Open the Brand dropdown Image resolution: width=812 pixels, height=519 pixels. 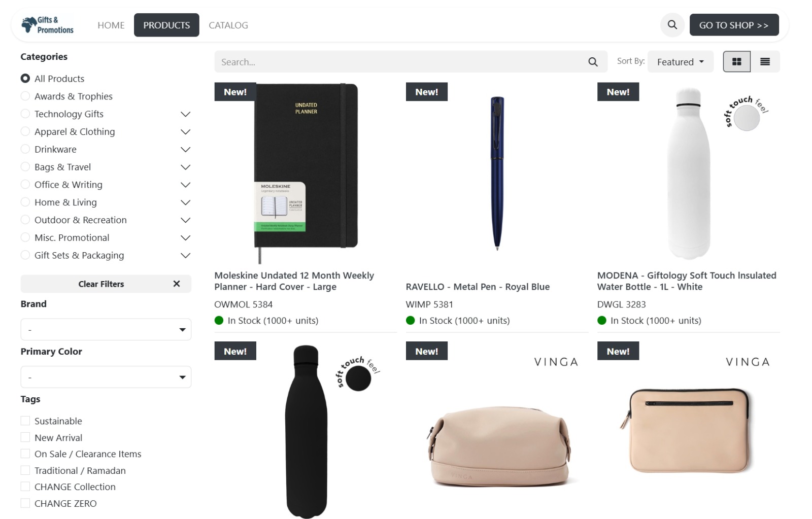(x=106, y=330)
